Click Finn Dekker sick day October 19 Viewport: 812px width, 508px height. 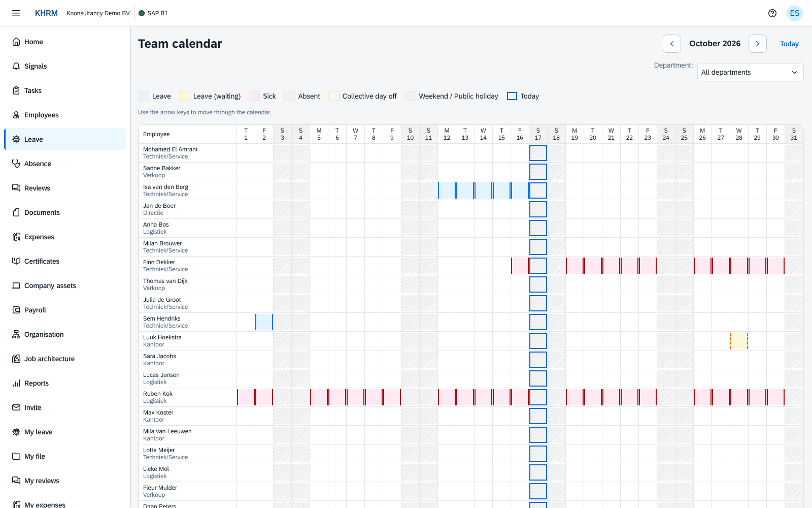click(x=574, y=266)
